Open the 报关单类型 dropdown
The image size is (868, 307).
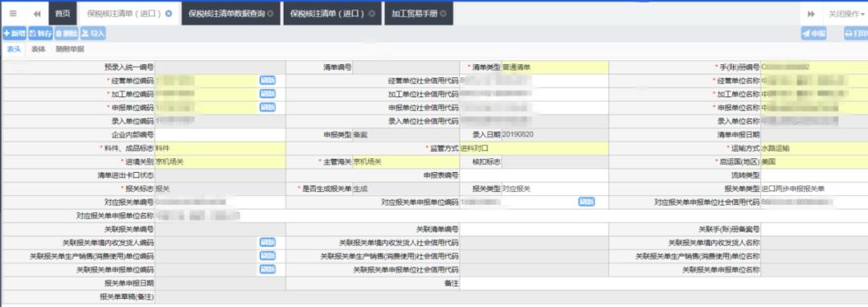[814, 189]
